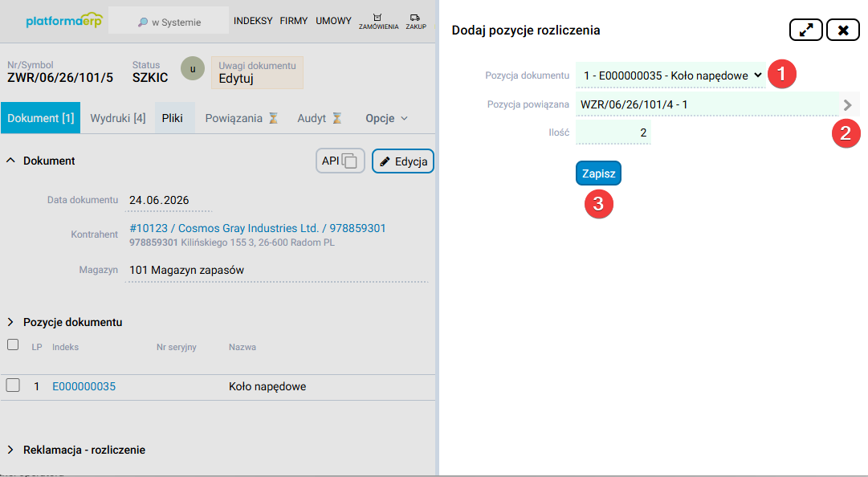
Task: Click the Magazyn value 101 Magazyn zapasów
Action: click(x=186, y=270)
